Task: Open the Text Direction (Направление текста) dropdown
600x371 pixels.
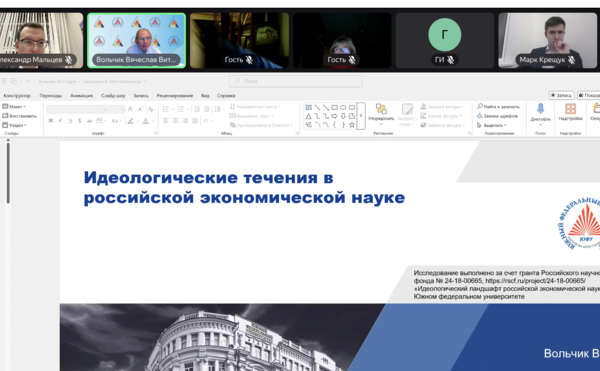Action: (x=255, y=107)
